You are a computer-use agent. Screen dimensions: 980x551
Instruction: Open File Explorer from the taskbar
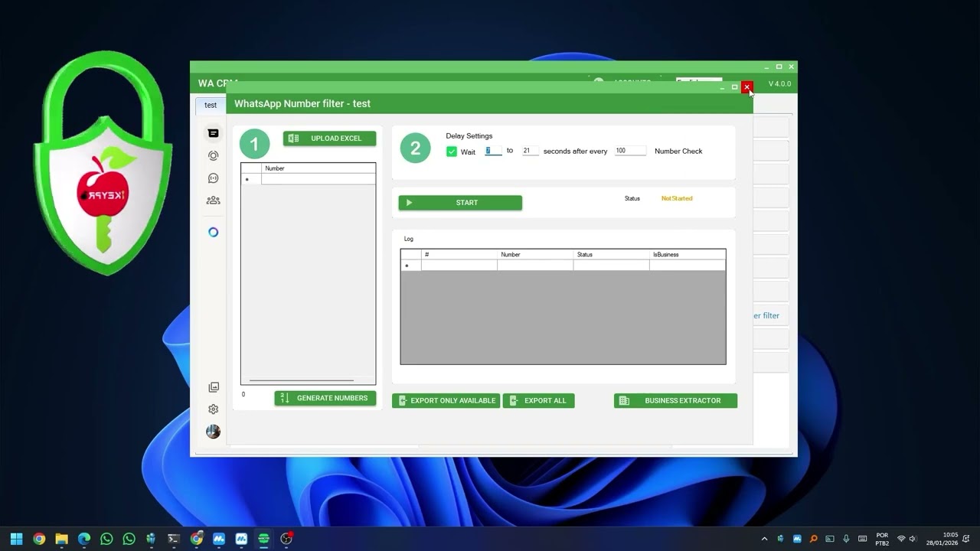61,539
